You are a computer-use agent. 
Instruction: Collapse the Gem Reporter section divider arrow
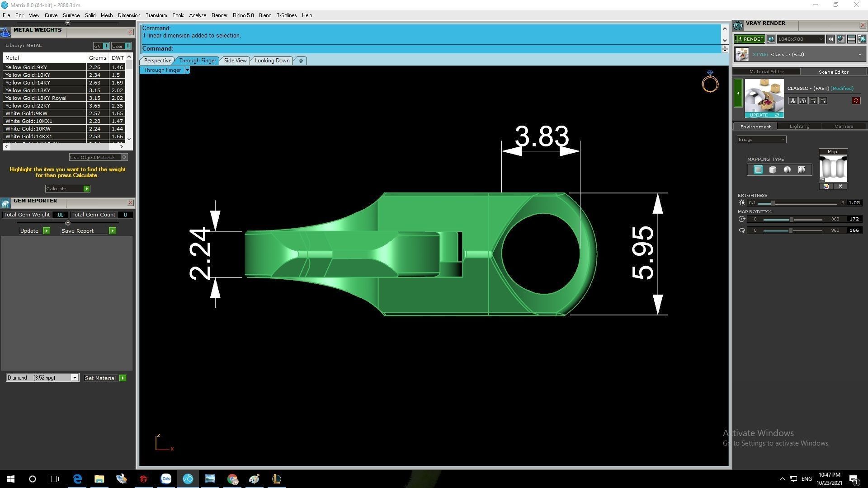click(68, 223)
